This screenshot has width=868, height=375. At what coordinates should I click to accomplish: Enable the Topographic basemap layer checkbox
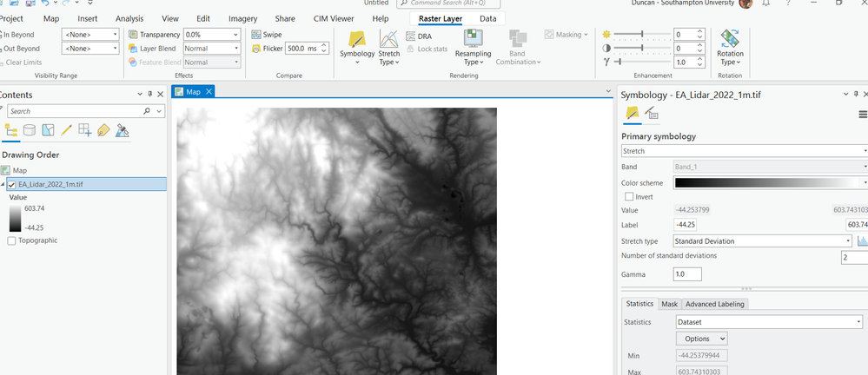point(11,240)
